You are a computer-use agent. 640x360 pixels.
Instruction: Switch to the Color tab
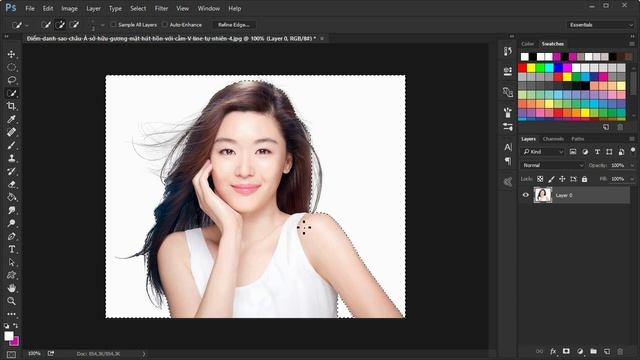(527, 44)
